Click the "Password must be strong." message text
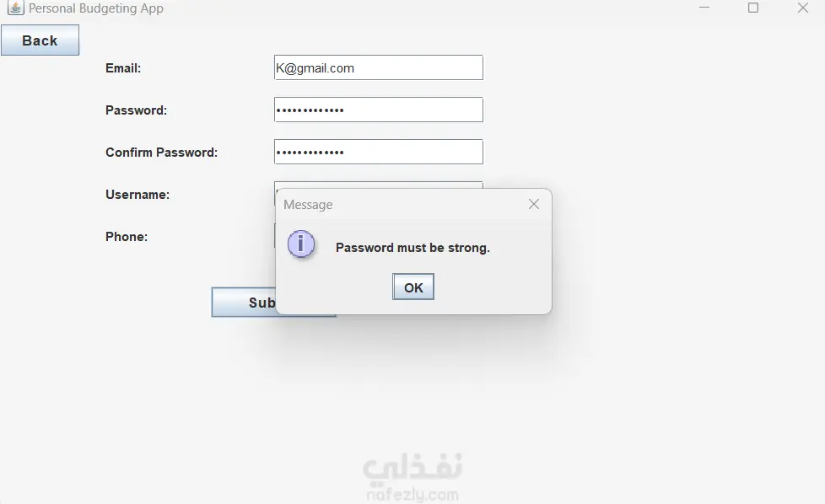 412,248
